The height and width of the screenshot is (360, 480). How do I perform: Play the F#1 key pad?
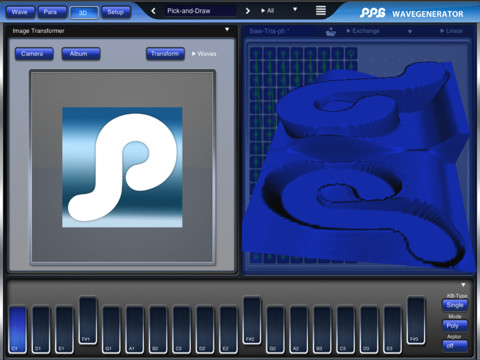coord(88,320)
